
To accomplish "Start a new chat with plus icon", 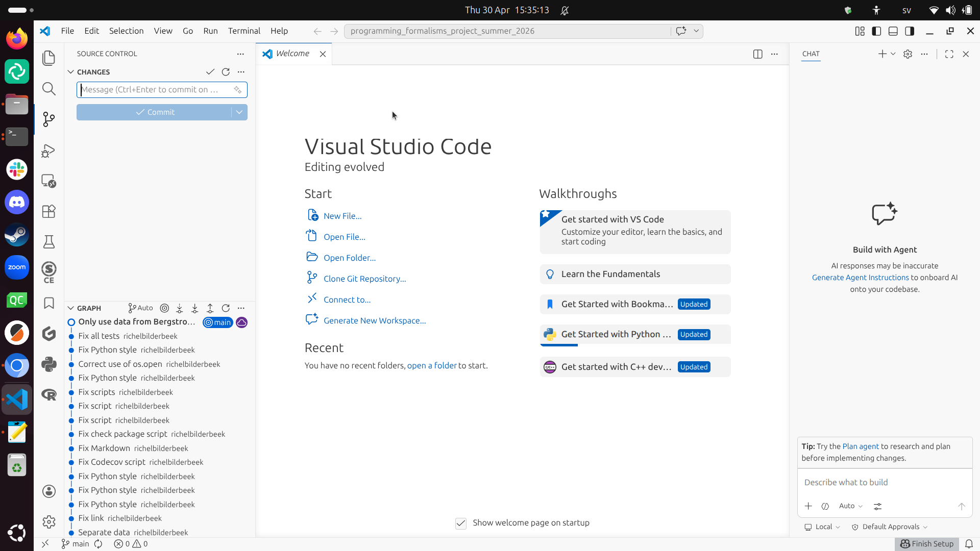I will [x=882, y=54].
